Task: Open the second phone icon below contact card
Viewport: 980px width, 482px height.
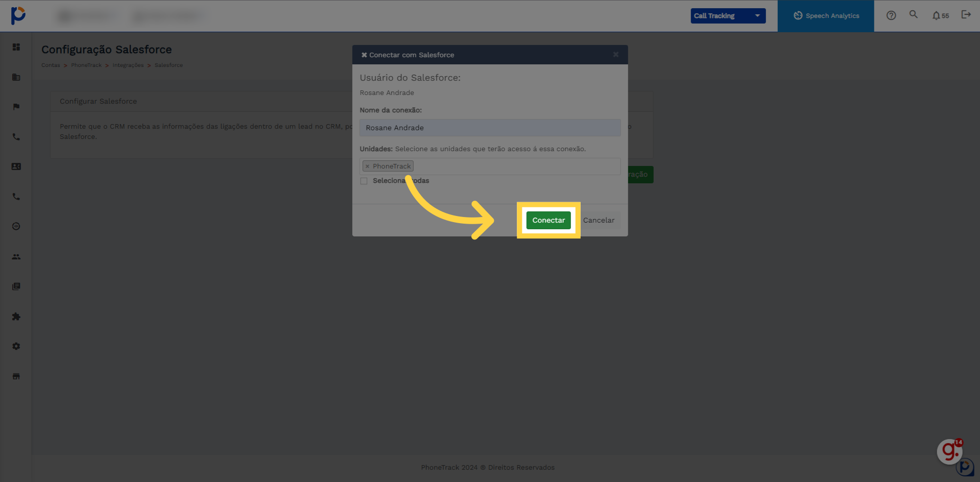Action: tap(16, 197)
